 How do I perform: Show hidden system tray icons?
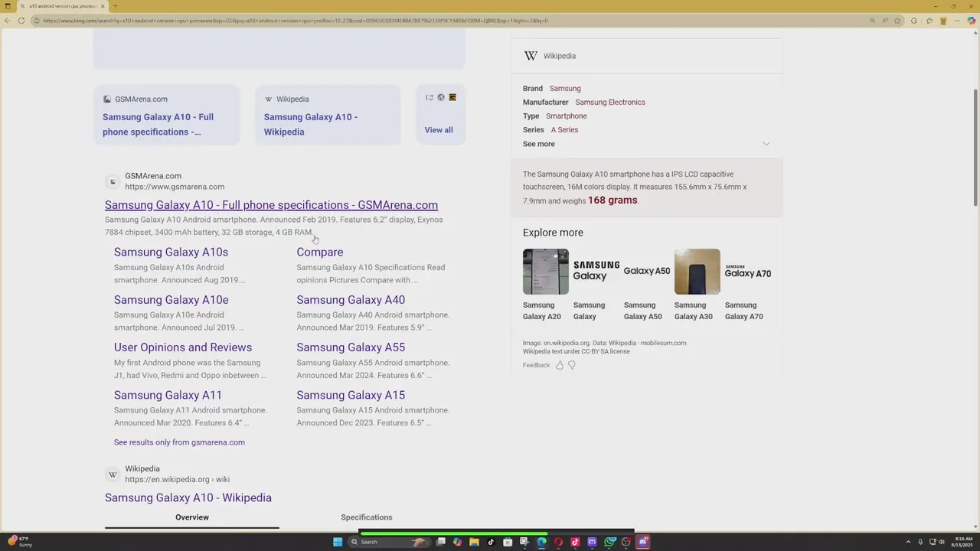click(x=908, y=542)
